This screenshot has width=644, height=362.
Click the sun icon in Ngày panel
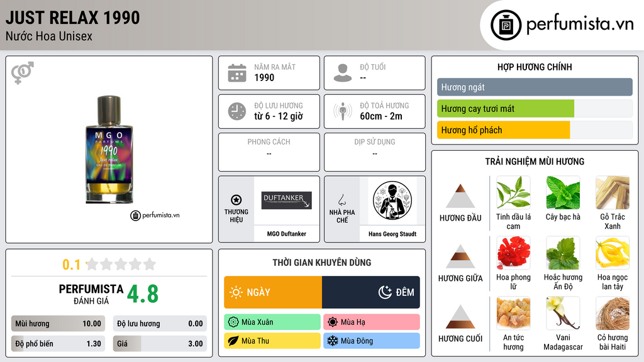click(236, 292)
